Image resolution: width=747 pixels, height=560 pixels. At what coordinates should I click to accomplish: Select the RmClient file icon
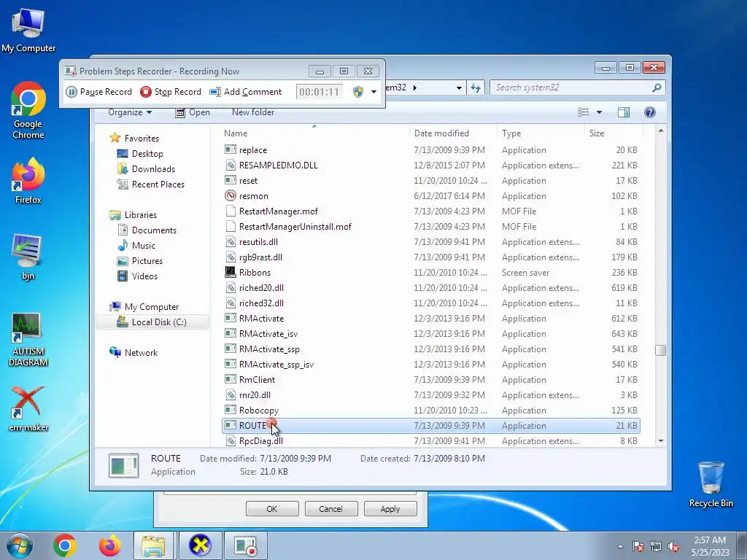(231, 379)
